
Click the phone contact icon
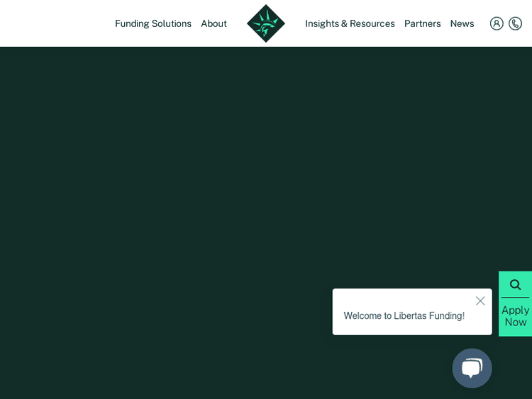tap(516, 23)
